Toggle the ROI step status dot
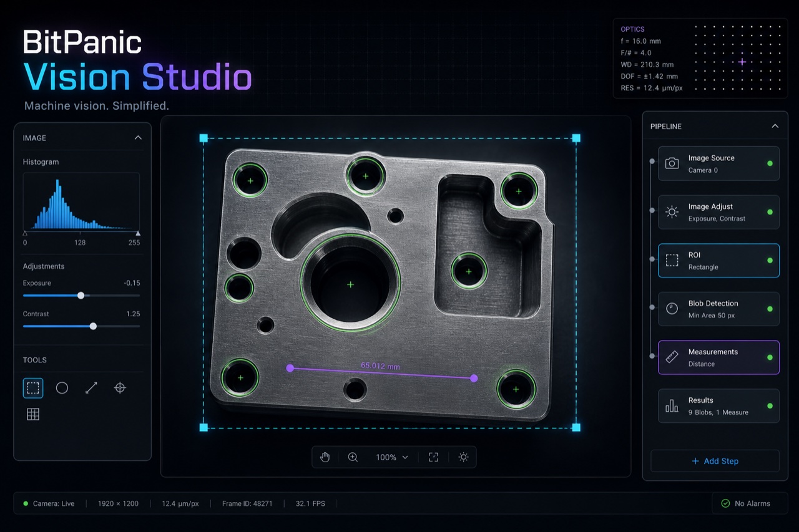This screenshot has height=532, width=799. point(770,261)
